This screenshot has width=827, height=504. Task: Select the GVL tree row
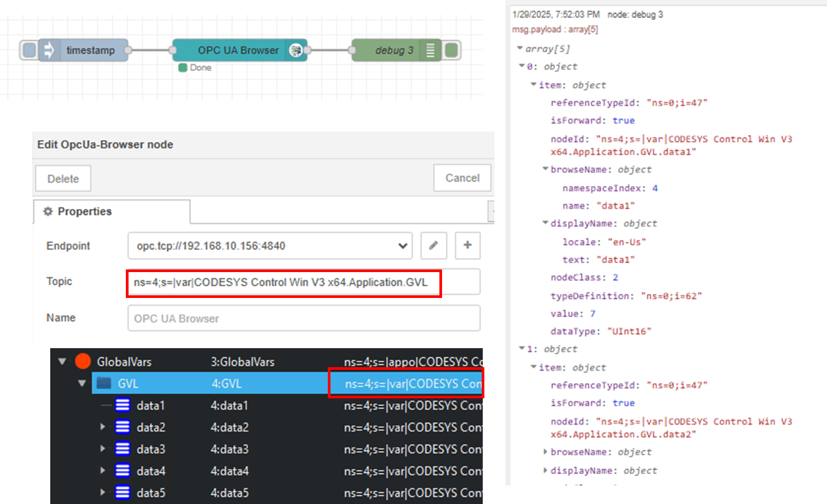287,383
